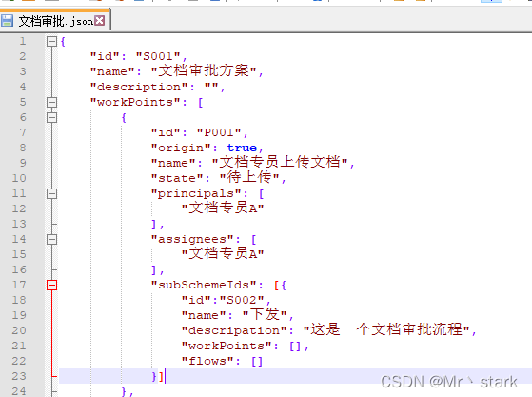Image resolution: width=532 pixels, height=397 pixels.
Task: Click the closing ], bracket on line 16
Action: pyautogui.click(x=157, y=270)
